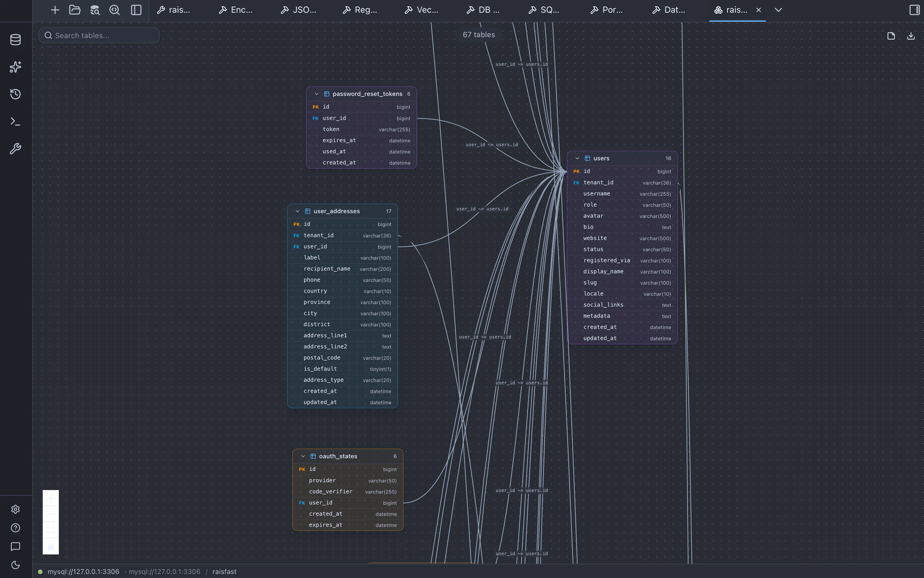Click user_id FK row in oauth_states
Screen dimensions: 924x578
[348, 503]
